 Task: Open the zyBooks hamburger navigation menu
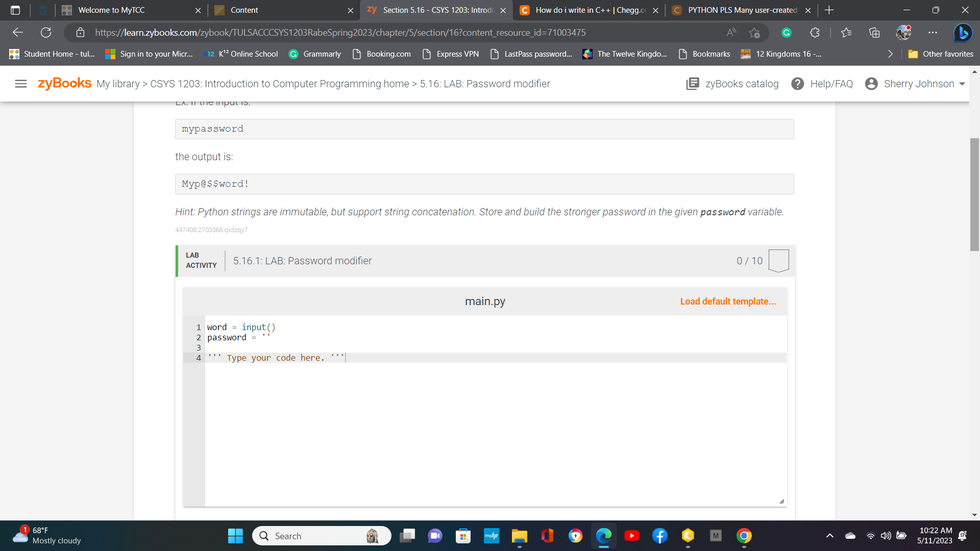pos(21,84)
